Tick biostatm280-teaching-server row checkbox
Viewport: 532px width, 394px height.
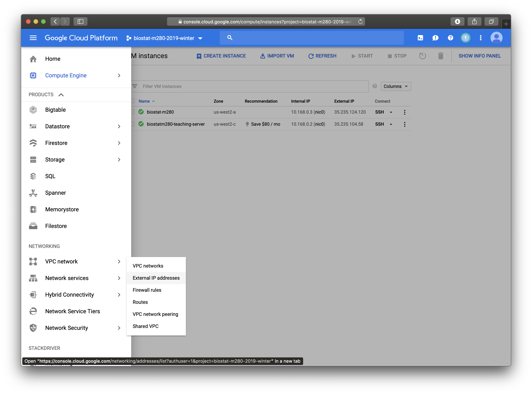coord(133,124)
